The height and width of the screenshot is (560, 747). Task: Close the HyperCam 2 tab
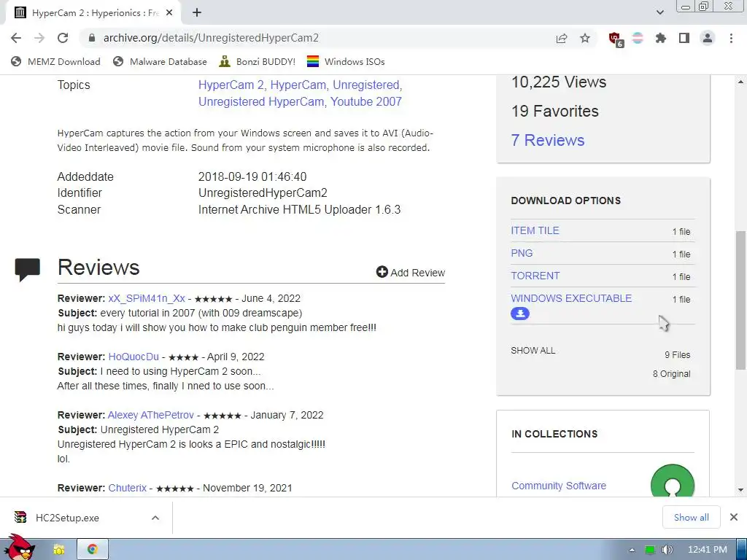169,13
